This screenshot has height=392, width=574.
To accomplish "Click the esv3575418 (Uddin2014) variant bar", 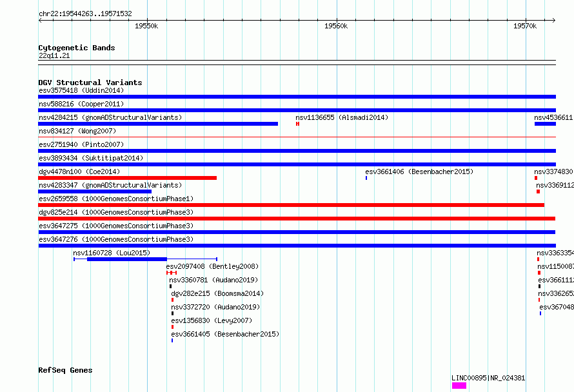I will (297, 97).
